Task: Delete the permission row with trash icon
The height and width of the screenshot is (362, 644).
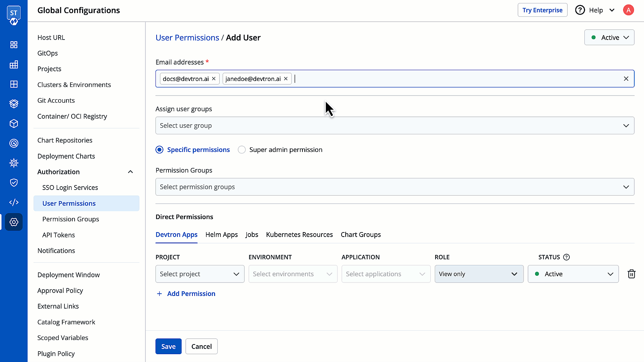Action: 631,274
